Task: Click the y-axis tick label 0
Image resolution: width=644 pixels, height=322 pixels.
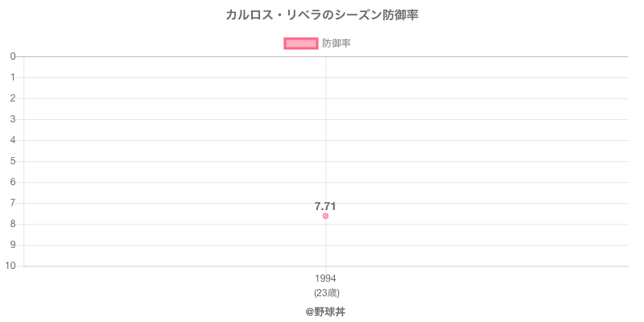Action: [x=13, y=56]
